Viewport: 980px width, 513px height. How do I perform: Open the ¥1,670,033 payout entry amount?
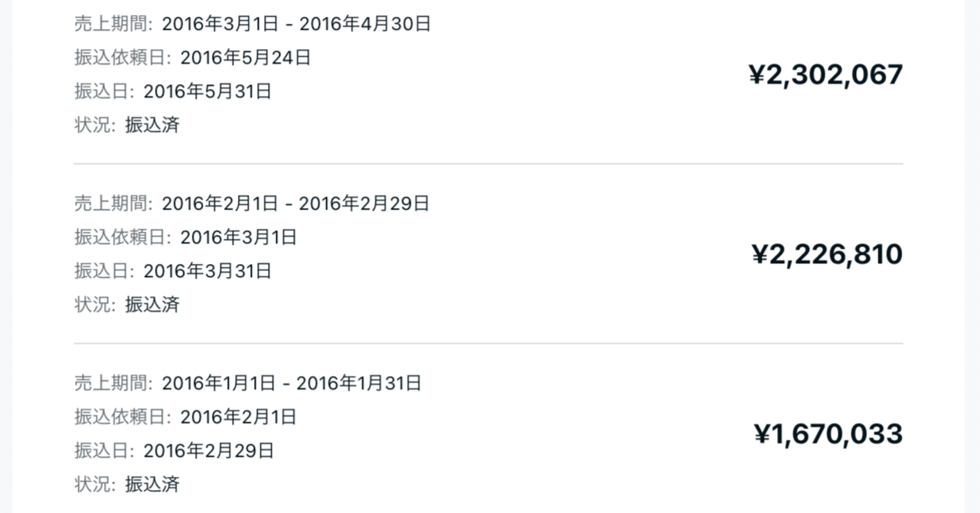tap(828, 434)
